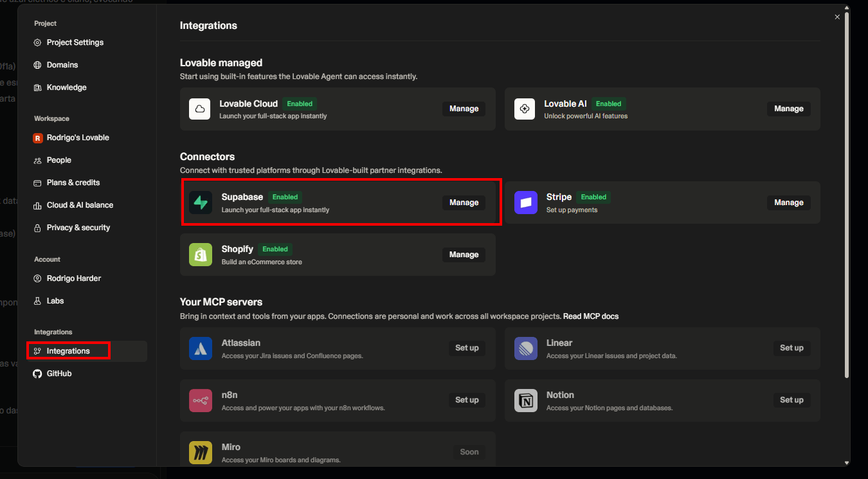Click the Lovable managed section heading
The image size is (868, 479).
(x=221, y=63)
